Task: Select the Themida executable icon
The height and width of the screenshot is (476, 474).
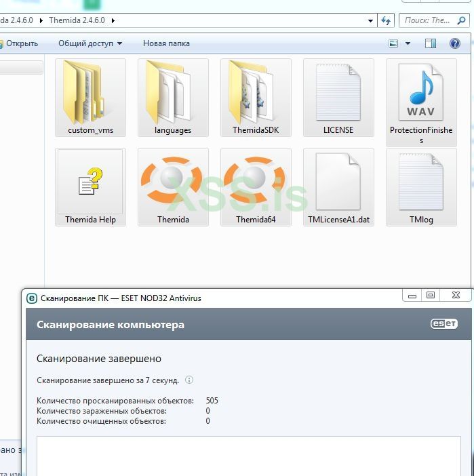Action: (x=173, y=187)
